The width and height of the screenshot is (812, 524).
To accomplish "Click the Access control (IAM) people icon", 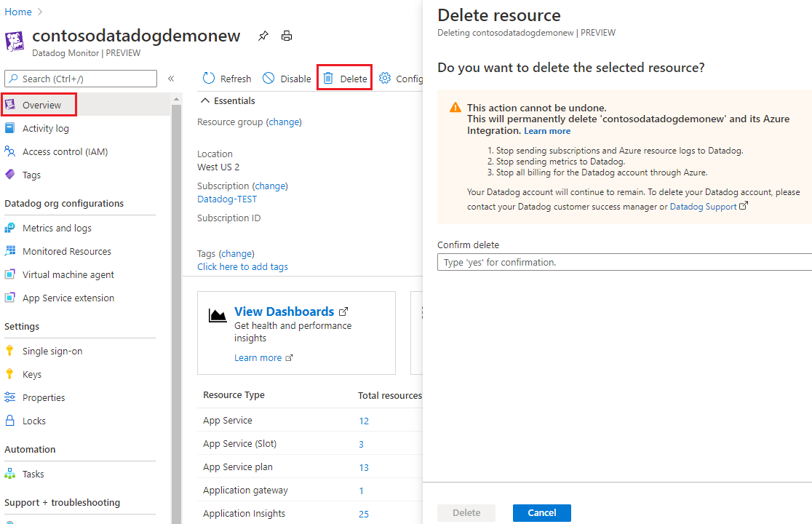I will click(x=10, y=151).
